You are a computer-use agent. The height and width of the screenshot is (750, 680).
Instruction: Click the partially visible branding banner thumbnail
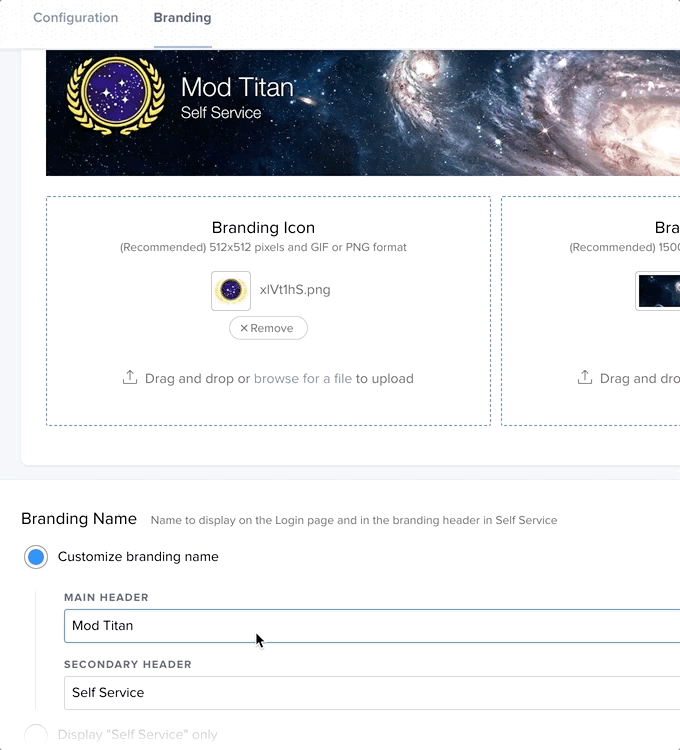click(658, 291)
